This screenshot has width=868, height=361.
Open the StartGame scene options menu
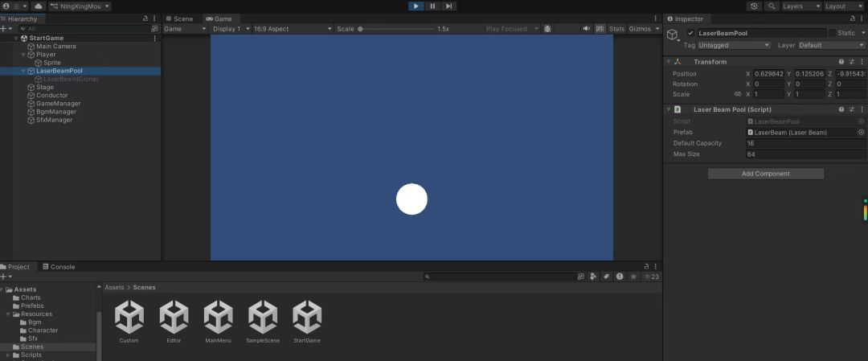[x=154, y=39]
